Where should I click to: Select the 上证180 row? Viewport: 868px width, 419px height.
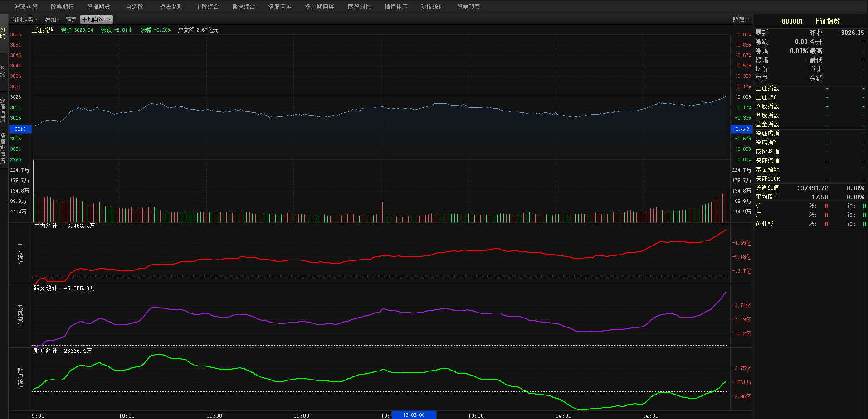(810, 97)
